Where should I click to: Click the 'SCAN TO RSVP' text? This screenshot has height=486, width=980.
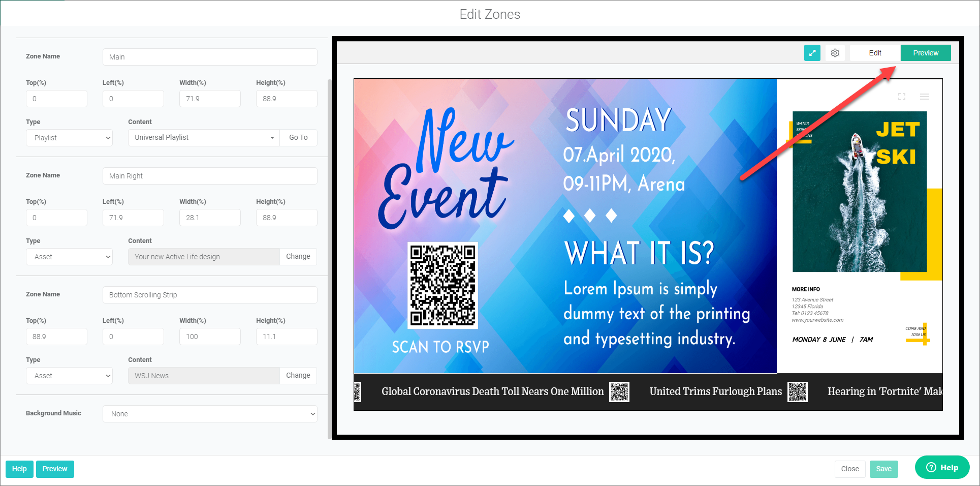[x=440, y=347]
